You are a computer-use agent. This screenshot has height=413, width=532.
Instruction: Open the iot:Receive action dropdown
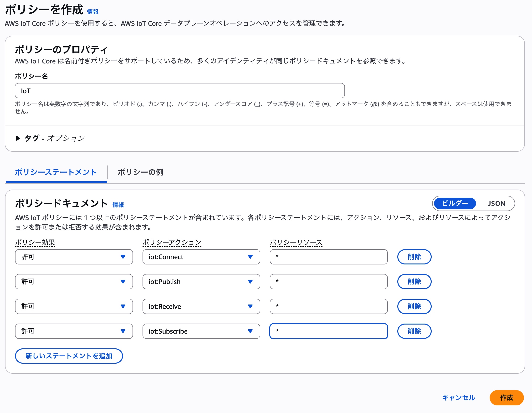[x=201, y=306]
